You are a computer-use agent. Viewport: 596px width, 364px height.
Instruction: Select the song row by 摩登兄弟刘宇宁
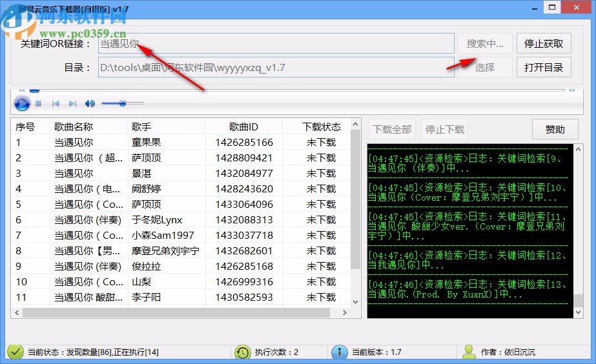pos(181,251)
